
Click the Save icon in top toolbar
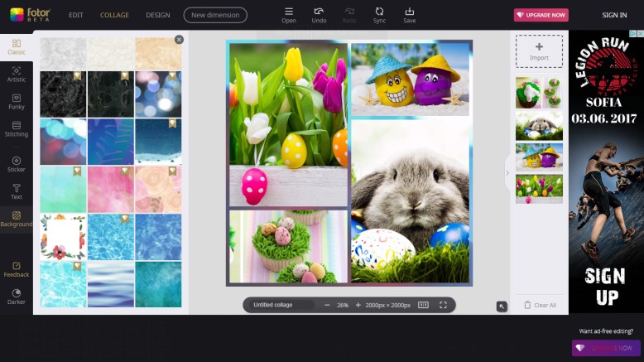pos(409,15)
